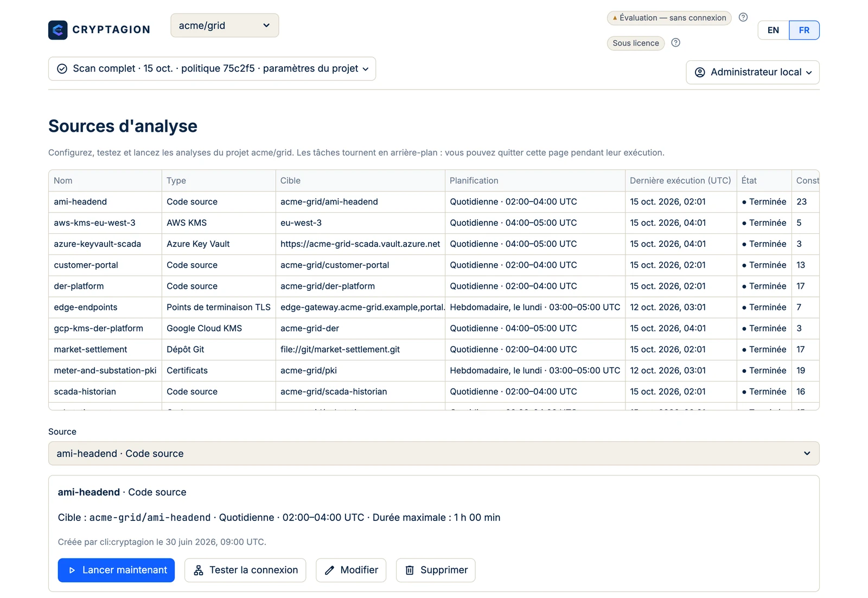The image size is (868, 598).
Task: Select the edge-endpoints row
Action: 433,307
